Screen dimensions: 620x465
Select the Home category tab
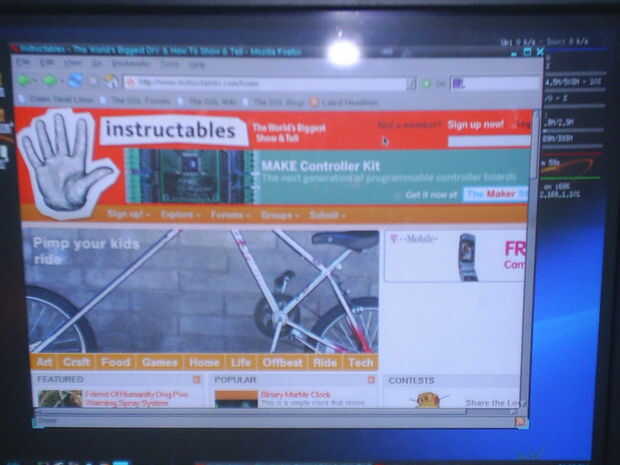tap(204, 363)
